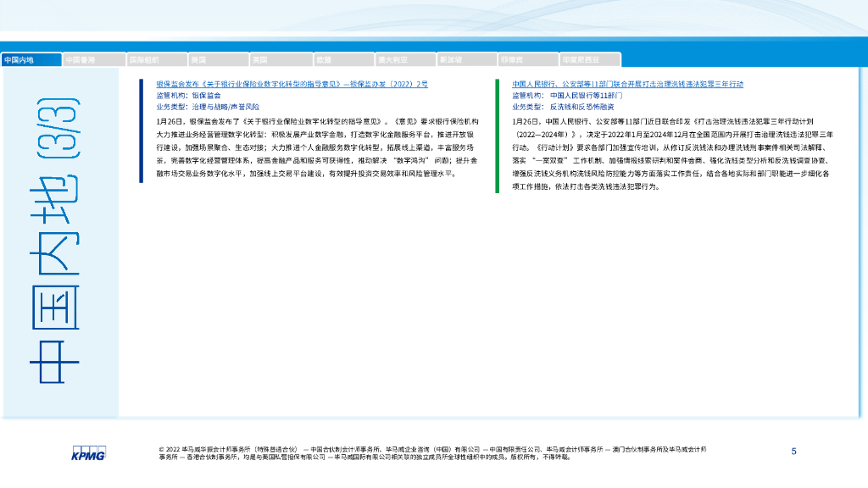
Task: Click the text 监管机构: 中国人民银行等11部门
Action: click(567, 96)
